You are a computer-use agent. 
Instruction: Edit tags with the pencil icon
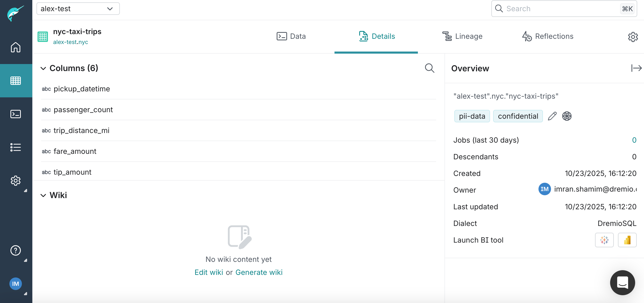[x=552, y=116]
